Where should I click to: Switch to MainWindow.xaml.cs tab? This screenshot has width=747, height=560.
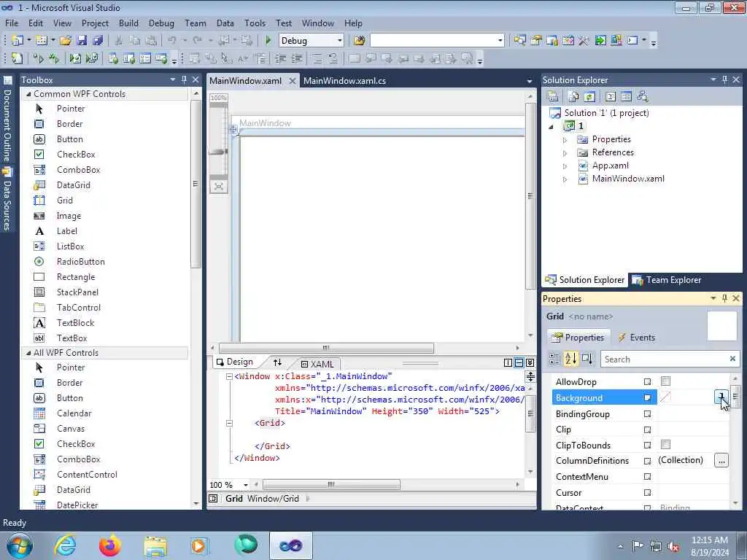[x=344, y=80]
